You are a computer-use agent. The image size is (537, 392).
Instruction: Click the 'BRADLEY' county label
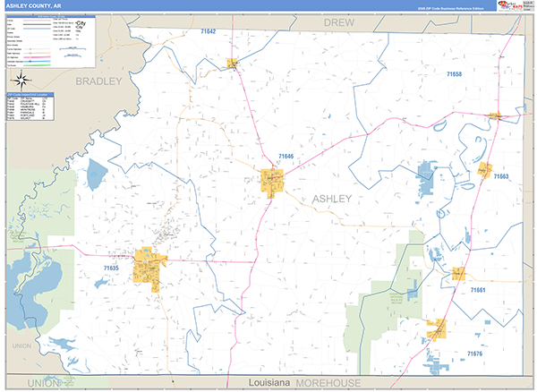[x=98, y=81]
